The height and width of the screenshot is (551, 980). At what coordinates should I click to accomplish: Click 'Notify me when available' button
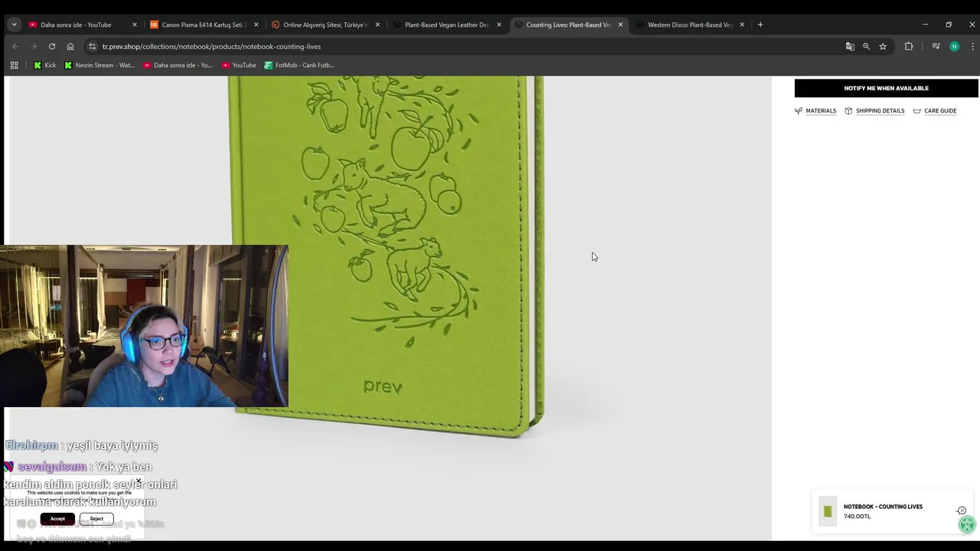click(x=886, y=88)
